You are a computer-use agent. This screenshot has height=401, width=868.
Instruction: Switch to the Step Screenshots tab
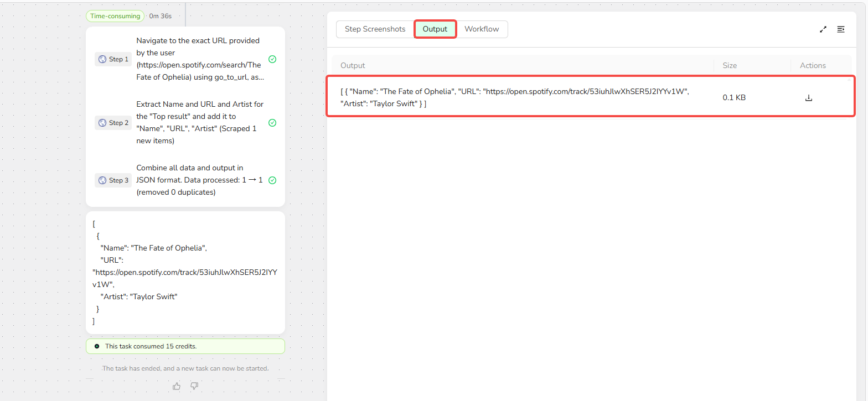pyautogui.click(x=375, y=29)
